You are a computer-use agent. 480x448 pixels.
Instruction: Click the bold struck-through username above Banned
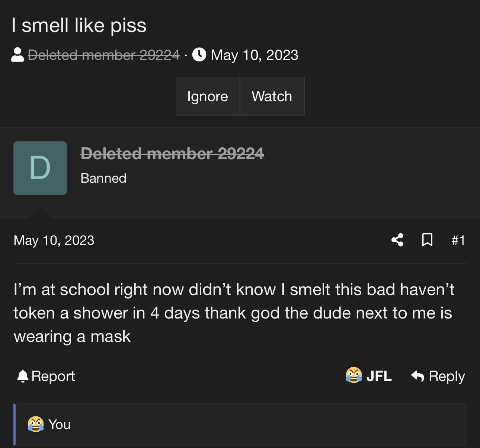(x=172, y=153)
